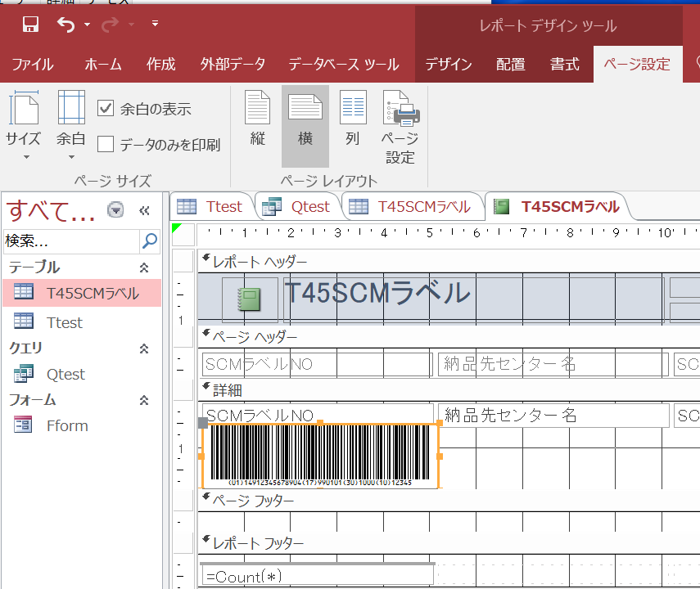
Task: Switch to the 作成 ribbon tab
Action: [x=161, y=65]
